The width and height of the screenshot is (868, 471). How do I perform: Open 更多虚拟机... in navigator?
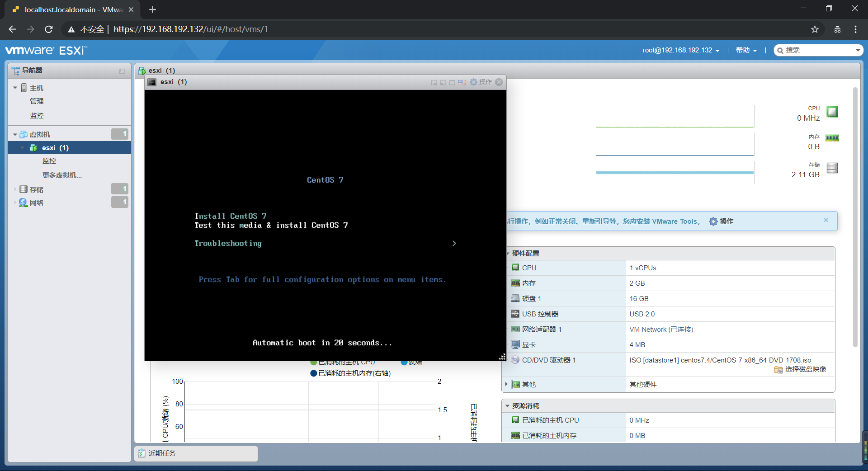coord(62,175)
